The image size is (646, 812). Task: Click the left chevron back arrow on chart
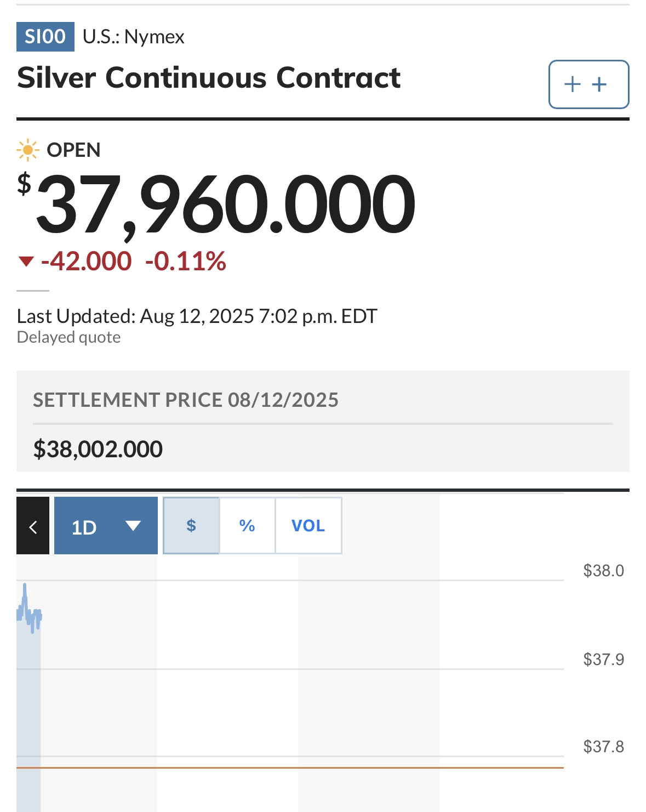pyautogui.click(x=33, y=526)
